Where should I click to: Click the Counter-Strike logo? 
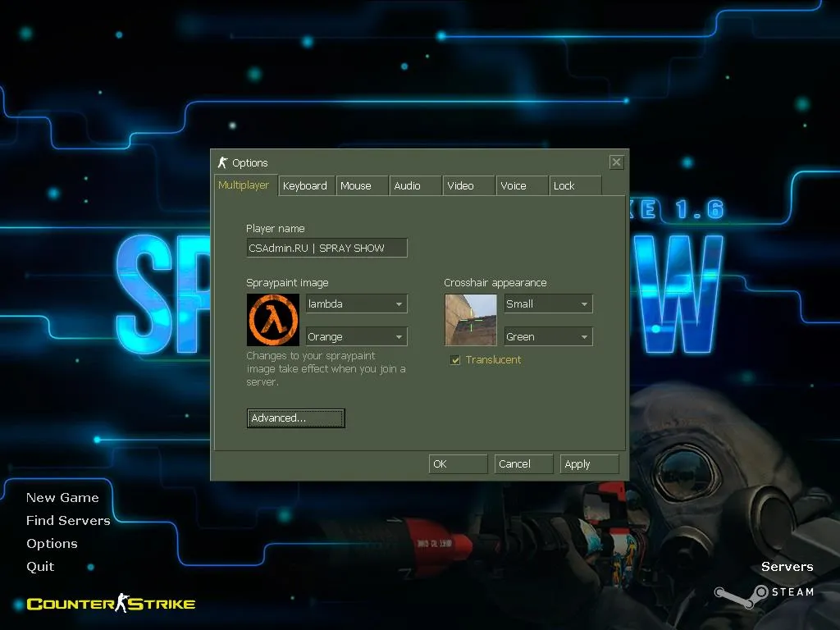coord(111,604)
